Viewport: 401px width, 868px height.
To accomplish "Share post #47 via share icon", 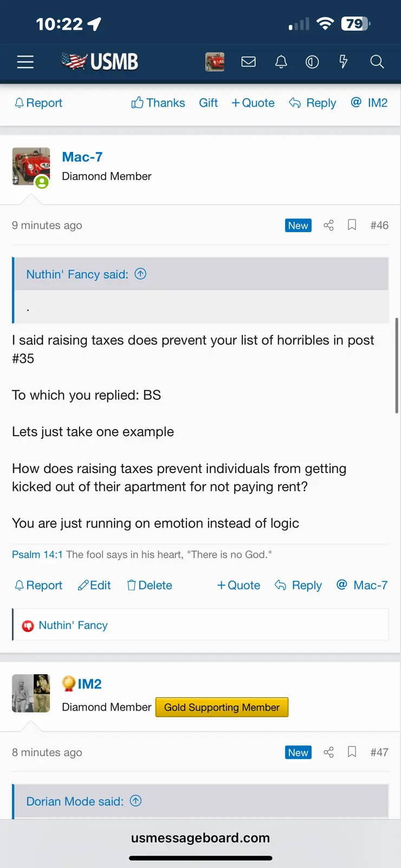I will [x=328, y=752].
